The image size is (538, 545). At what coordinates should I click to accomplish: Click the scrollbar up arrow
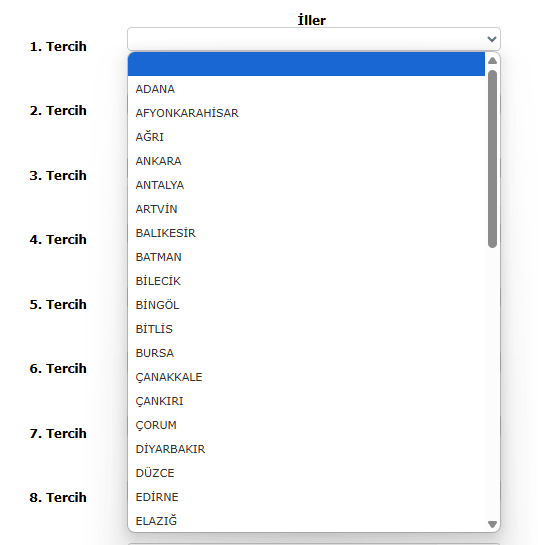click(x=492, y=61)
